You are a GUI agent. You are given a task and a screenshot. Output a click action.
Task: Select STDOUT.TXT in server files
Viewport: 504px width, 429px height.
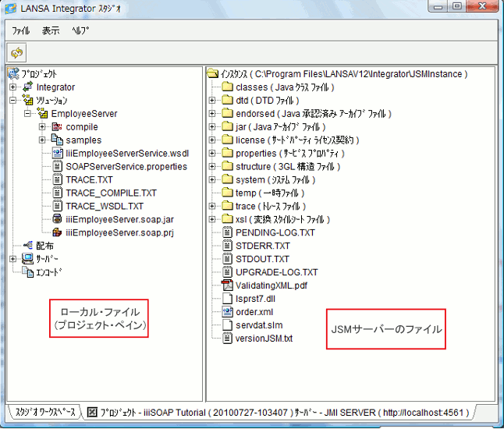[262, 259]
